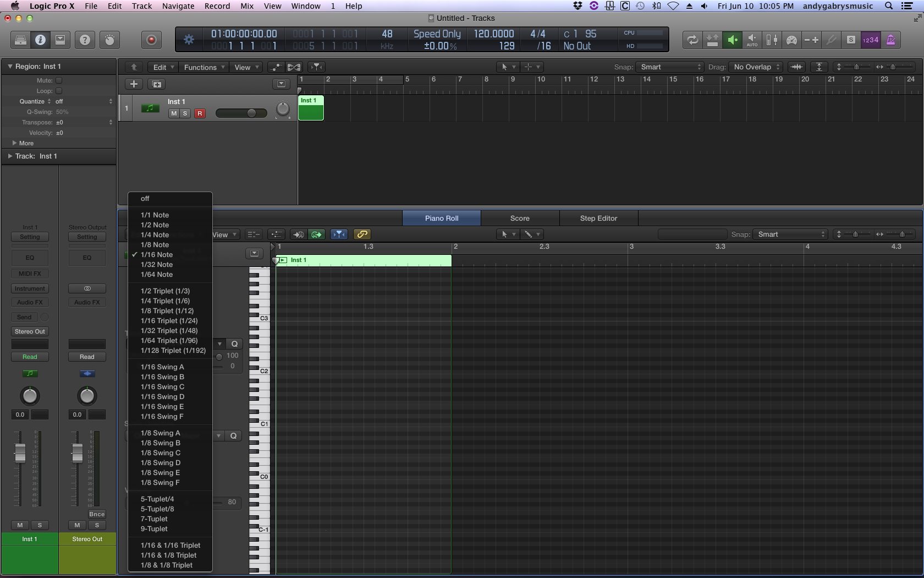Viewport: 924px width, 578px height.
Task: Click vertical auto zoom button
Action: tap(819, 67)
